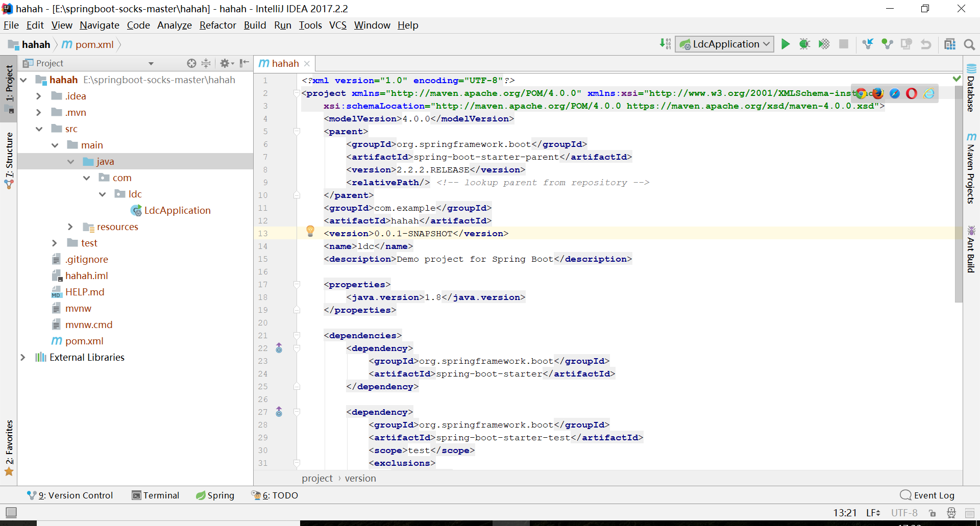Click pom.xml in the navigation breadcrumb

click(88, 44)
